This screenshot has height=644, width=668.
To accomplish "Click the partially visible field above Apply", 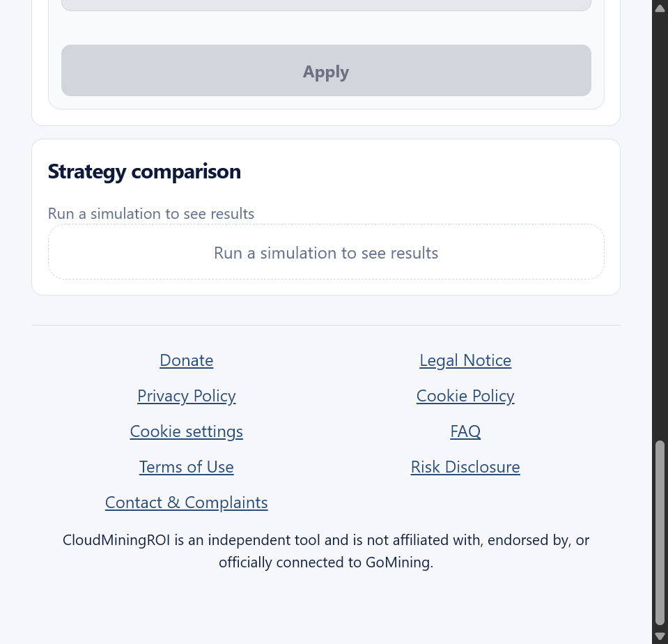I will point(326,5).
